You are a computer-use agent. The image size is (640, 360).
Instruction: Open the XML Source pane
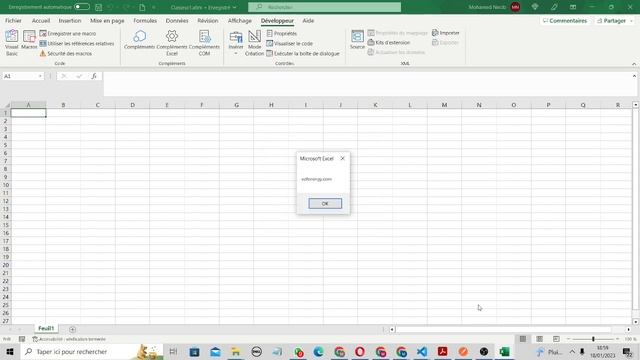pos(357,40)
